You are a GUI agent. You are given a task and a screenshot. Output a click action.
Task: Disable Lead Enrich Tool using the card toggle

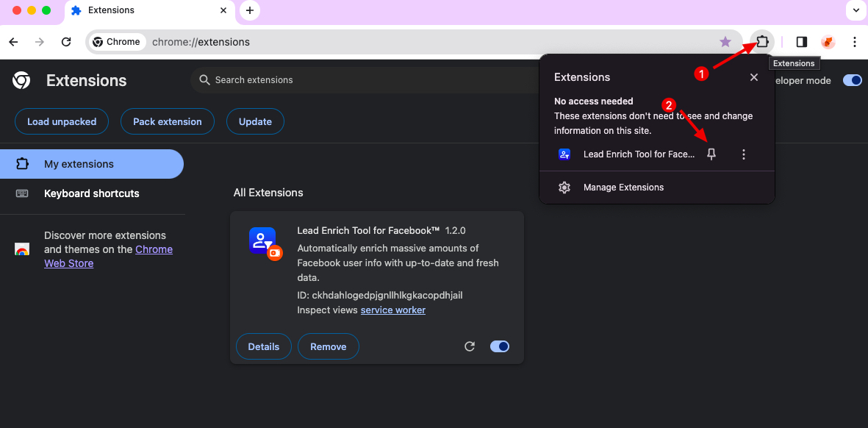499,346
